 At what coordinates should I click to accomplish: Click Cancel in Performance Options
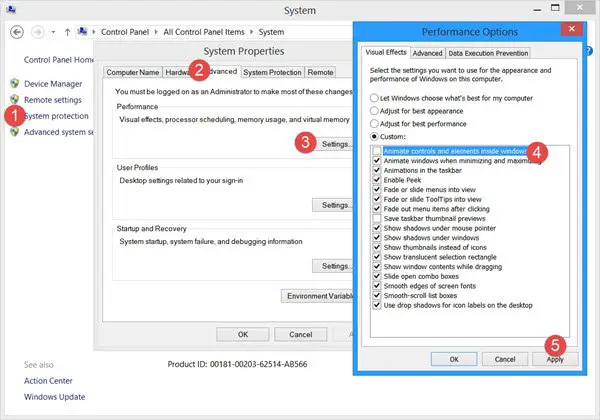coord(505,359)
